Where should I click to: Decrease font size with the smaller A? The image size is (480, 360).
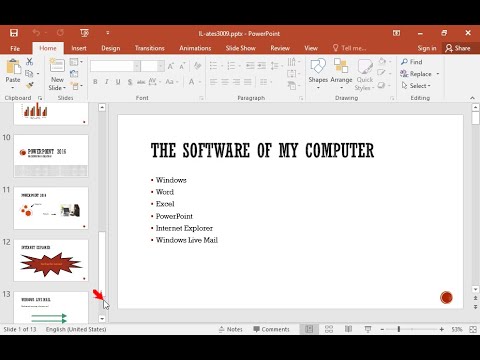pyautogui.click(x=182, y=66)
